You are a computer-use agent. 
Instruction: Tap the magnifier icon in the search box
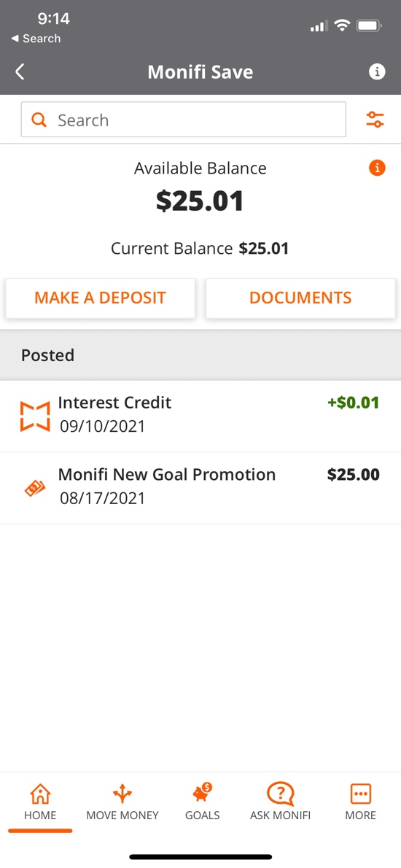[x=39, y=120]
